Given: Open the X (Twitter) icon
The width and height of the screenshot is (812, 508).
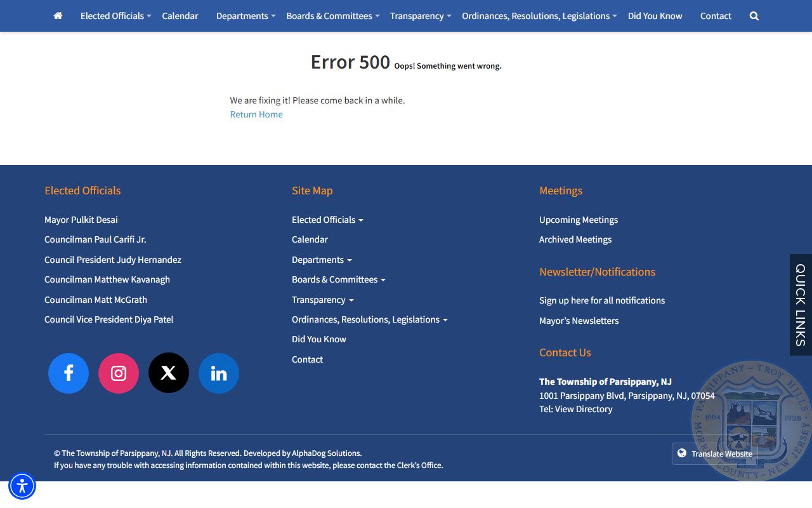Looking at the screenshot, I should pyautogui.click(x=169, y=373).
